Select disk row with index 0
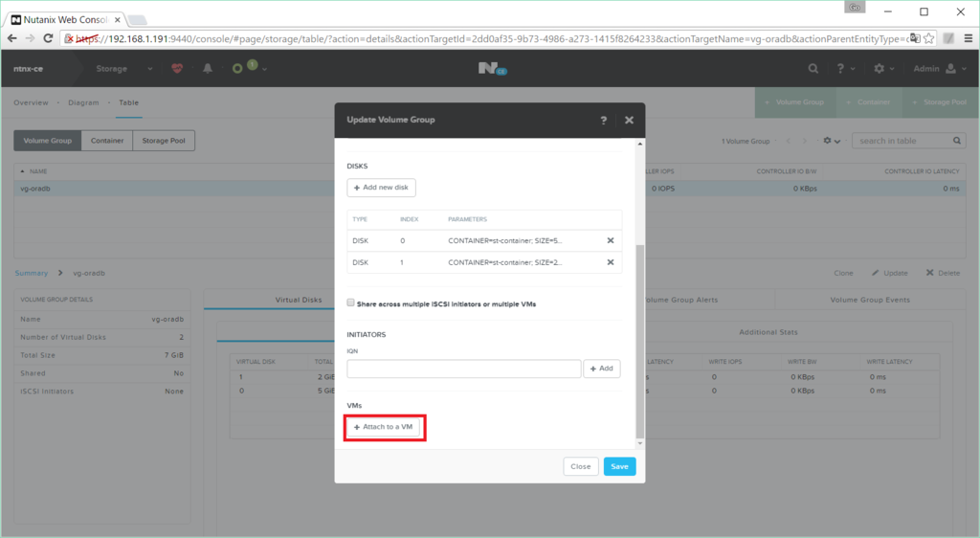 tap(484, 240)
